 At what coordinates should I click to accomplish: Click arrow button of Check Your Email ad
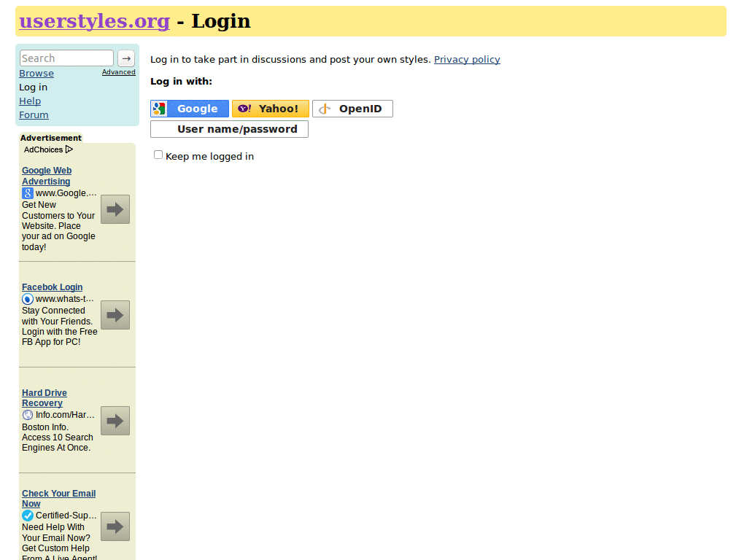[x=115, y=526]
